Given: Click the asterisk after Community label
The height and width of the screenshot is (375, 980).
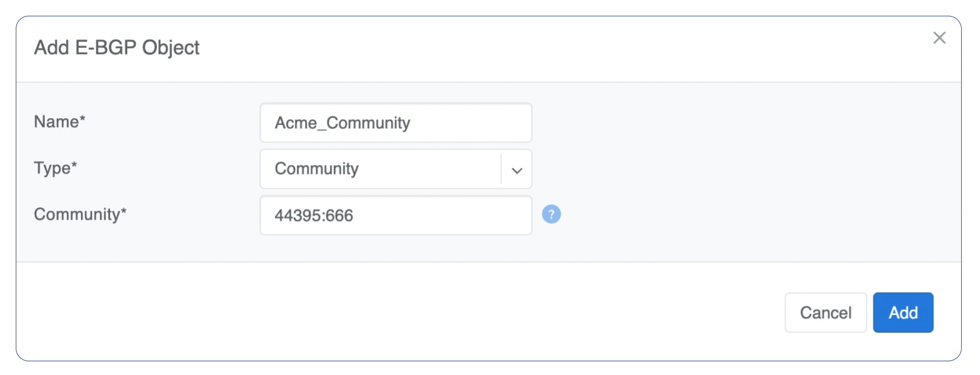Looking at the screenshot, I should pos(123,211).
